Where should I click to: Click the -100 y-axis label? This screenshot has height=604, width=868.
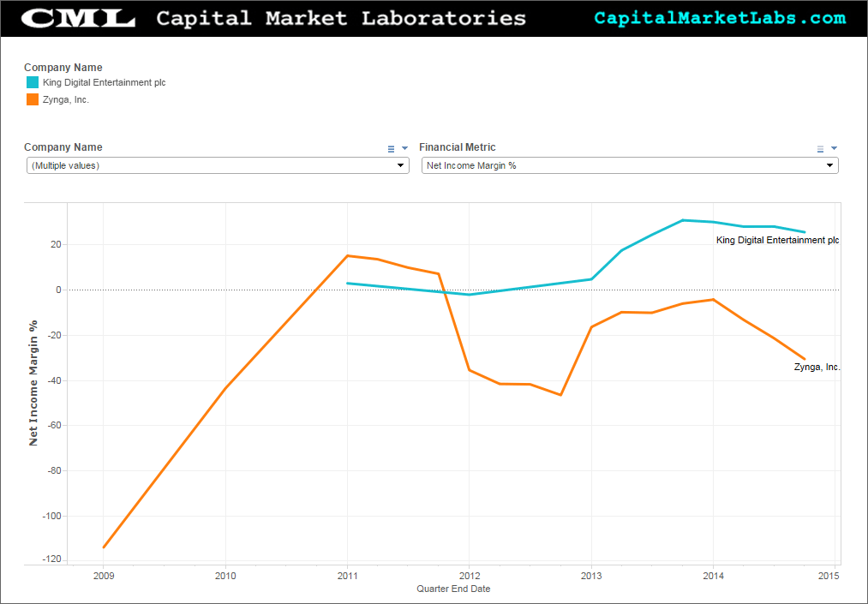tap(52, 516)
